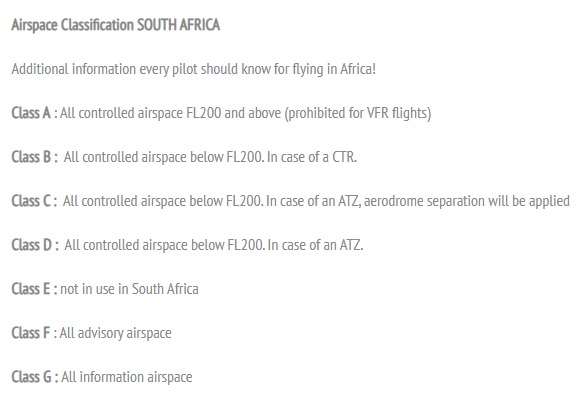580x398 pixels.
Task: Click 'prohibited for VFR flights' in parentheses
Action: coord(358,113)
